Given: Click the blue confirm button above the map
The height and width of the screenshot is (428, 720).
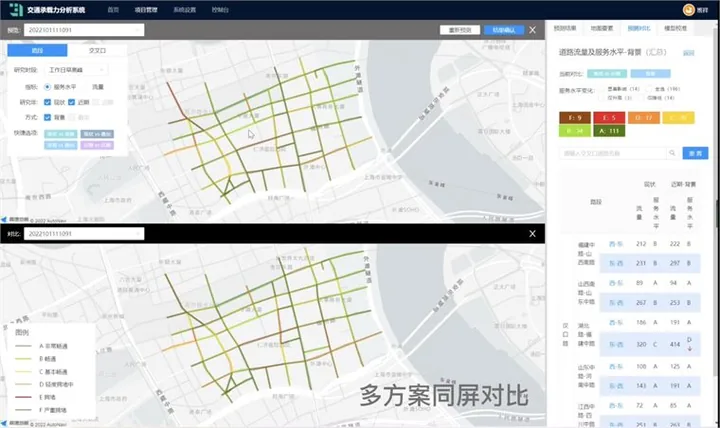Looking at the screenshot, I should click(504, 30).
